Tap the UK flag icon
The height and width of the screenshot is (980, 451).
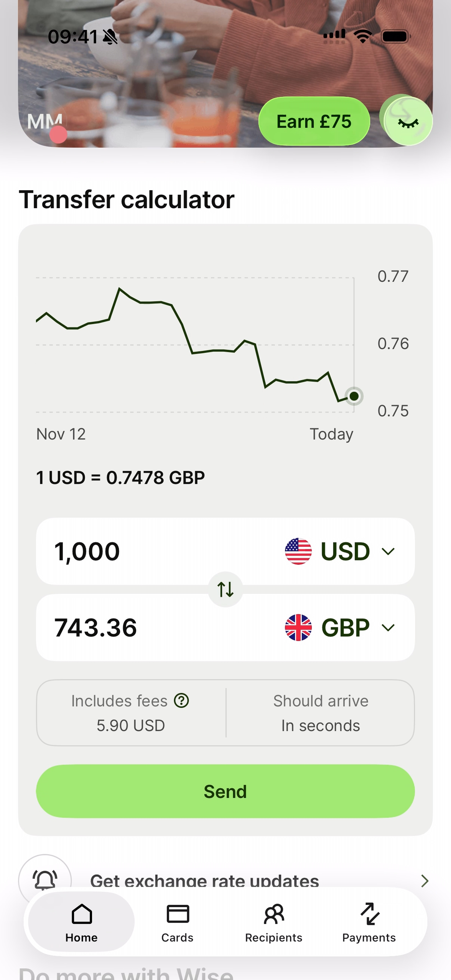(x=298, y=627)
